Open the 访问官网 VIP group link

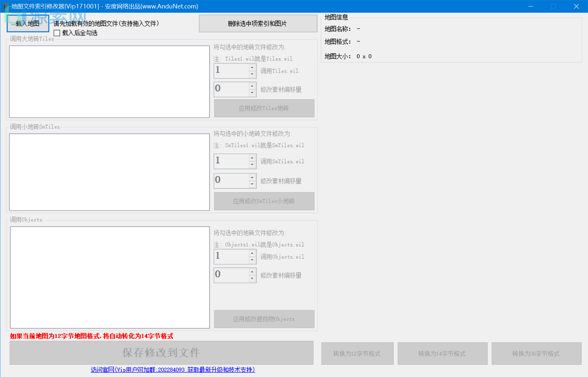tap(173, 370)
